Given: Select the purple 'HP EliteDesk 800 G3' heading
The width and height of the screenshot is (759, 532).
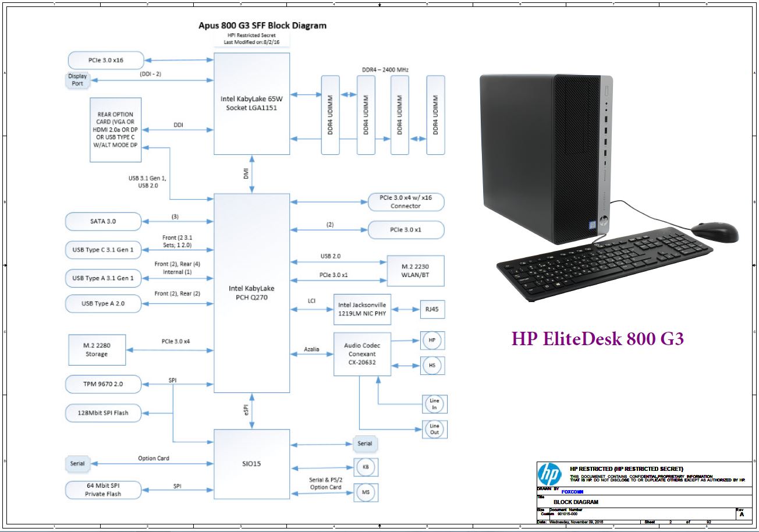Looking at the screenshot, I should pyautogui.click(x=598, y=338).
